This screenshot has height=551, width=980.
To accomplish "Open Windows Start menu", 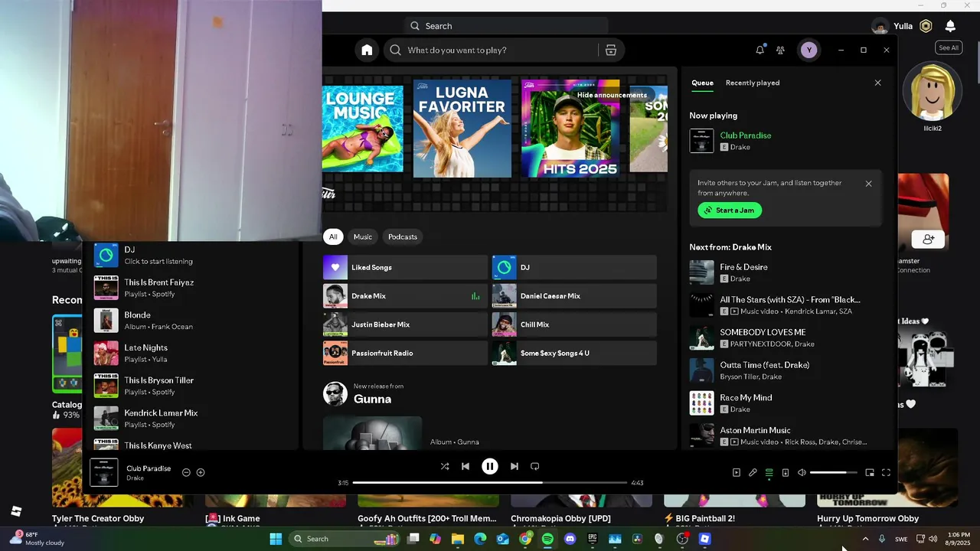I will click(x=276, y=539).
